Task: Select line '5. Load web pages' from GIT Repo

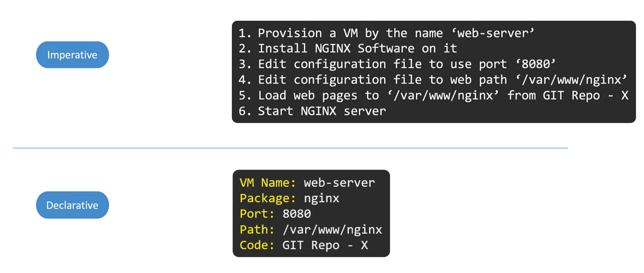Action: [x=433, y=96]
